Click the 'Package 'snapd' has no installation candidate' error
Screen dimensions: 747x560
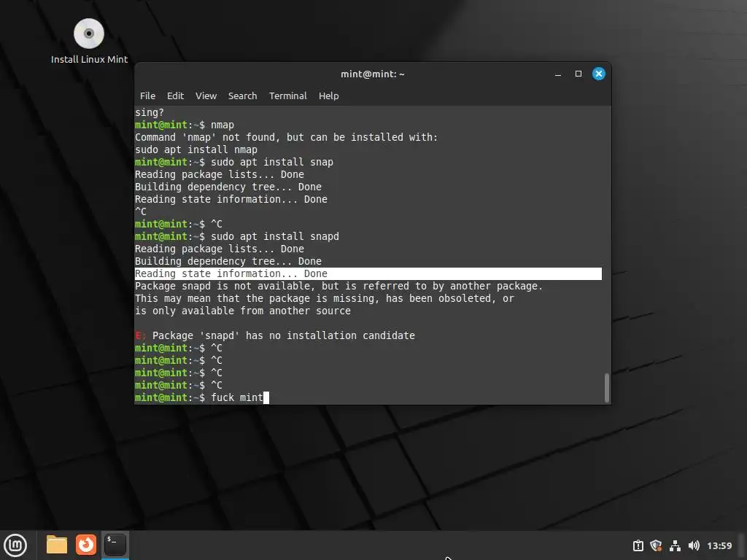click(275, 335)
